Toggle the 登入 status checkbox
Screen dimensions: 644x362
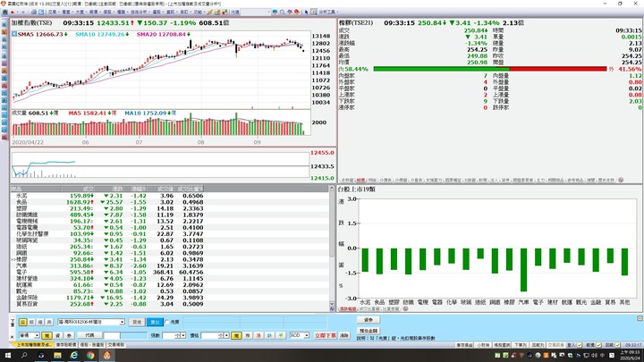click(x=580, y=345)
